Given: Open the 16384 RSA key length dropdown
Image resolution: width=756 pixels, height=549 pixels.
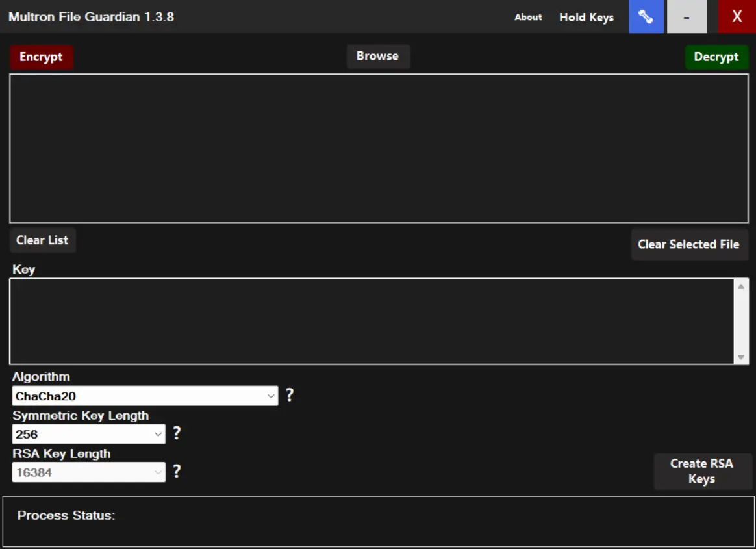Looking at the screenshot, I should coord(89,472).
